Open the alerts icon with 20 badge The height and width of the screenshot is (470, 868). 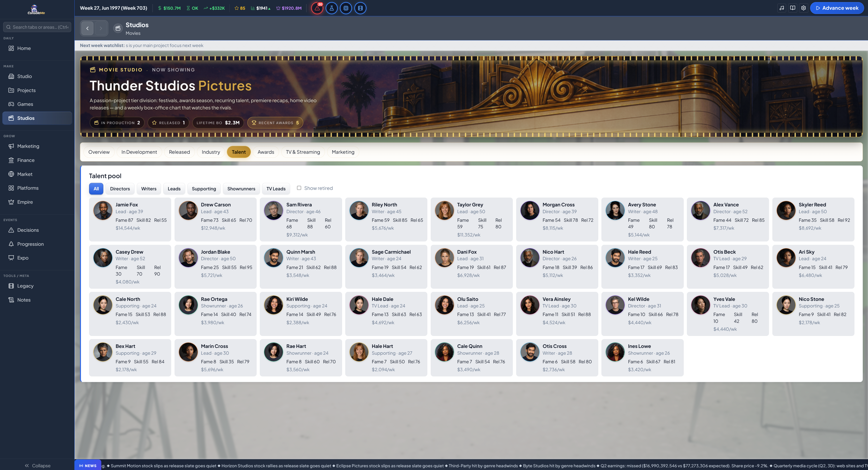click(x=317, y=8)
